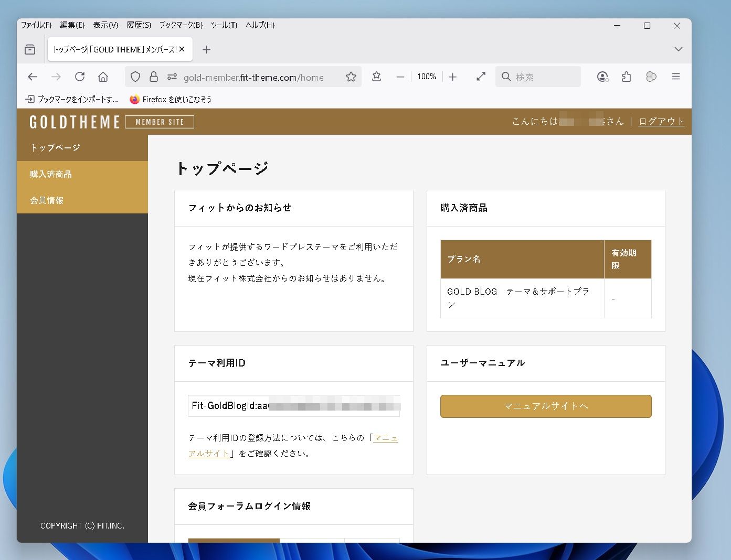Open the Firefox account icon

pyautogui.click(x=603, y=77)
